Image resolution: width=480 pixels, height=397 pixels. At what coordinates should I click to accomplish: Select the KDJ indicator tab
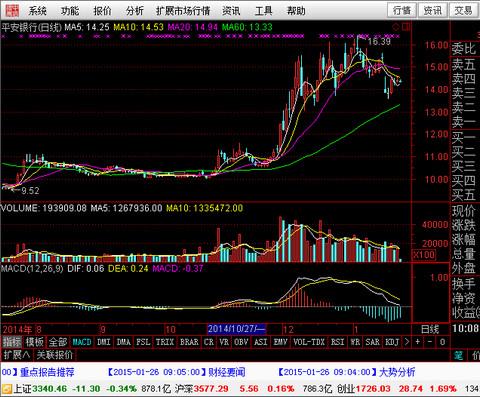392,342
